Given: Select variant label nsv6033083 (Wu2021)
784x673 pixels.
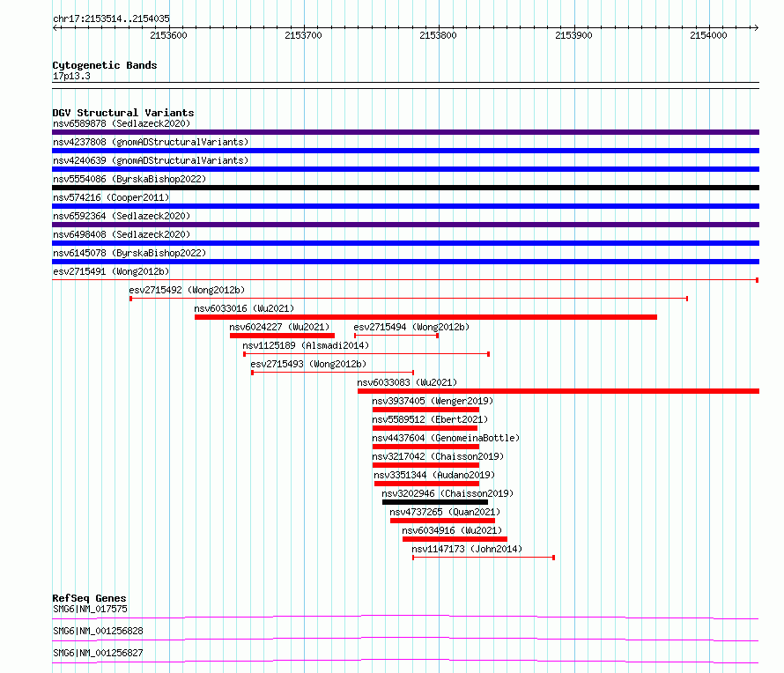Looking at the screenshot, I should click(407, 382).
